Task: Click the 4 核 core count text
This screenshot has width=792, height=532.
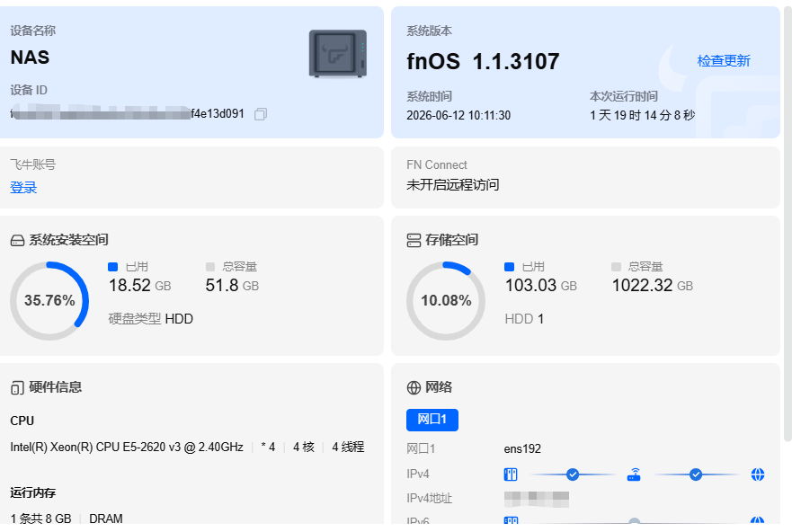Action: point(304,448)
